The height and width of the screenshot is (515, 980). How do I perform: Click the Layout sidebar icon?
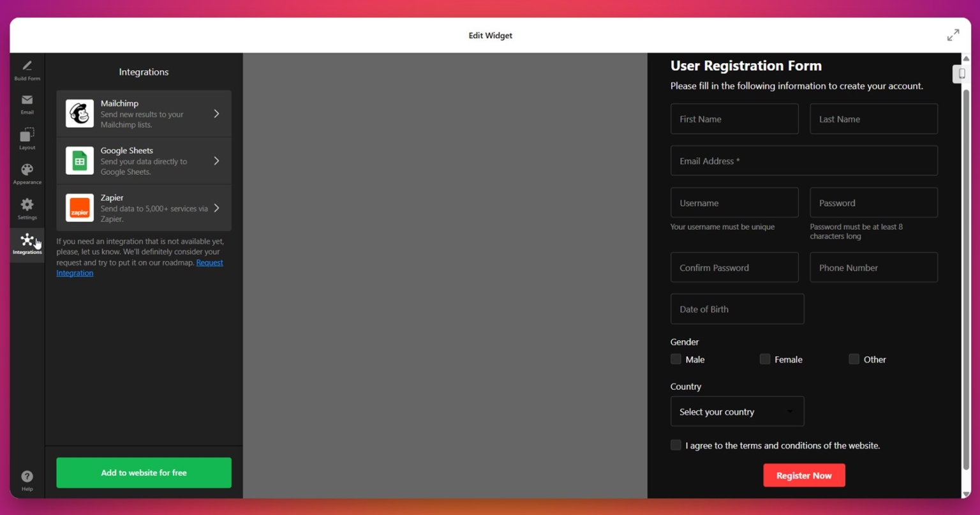pos(27,135)
